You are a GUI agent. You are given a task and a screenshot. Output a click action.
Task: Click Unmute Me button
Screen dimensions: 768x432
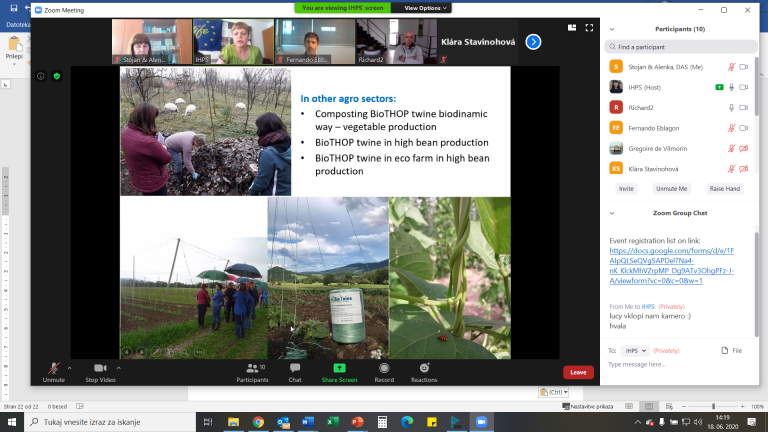(x=672, y=189)
